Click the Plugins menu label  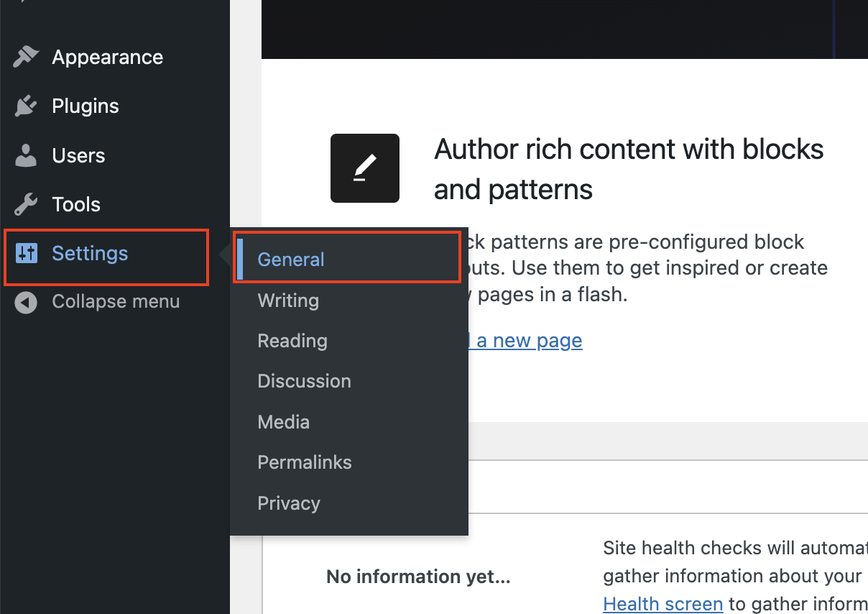(86, 106)
